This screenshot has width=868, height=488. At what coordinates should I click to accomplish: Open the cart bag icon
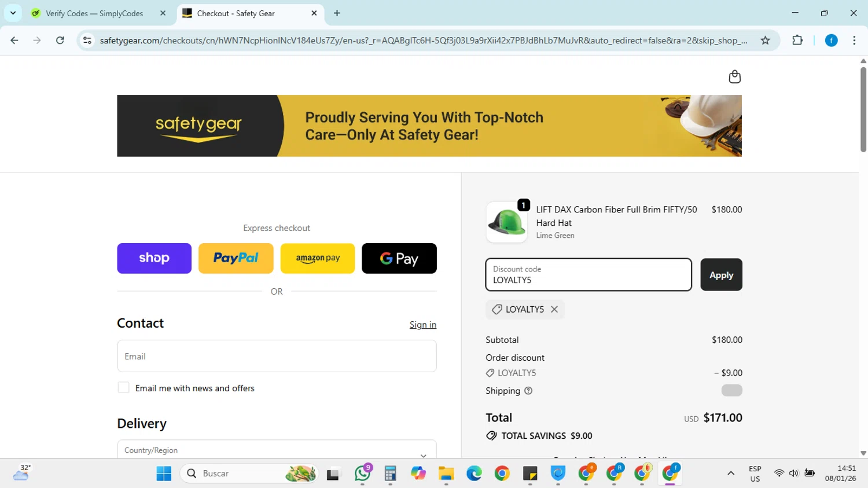pyautogui.click(x=734, y=77)
